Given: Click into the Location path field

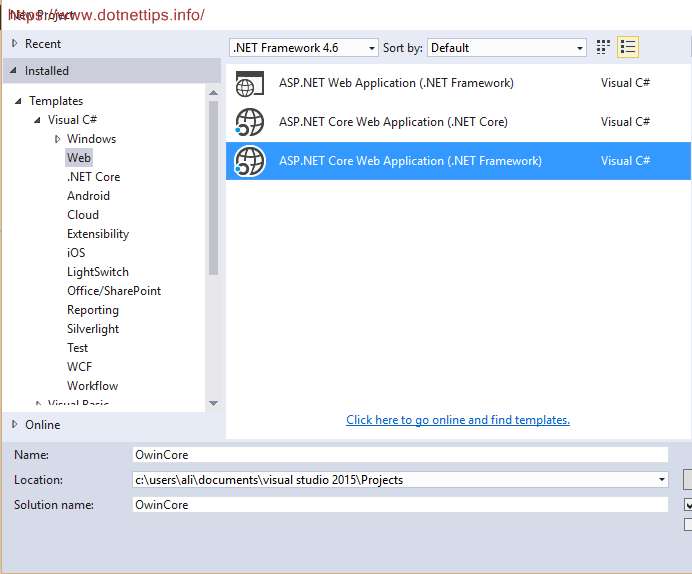Looking at the screenshot, I should (x=394, y=480).
